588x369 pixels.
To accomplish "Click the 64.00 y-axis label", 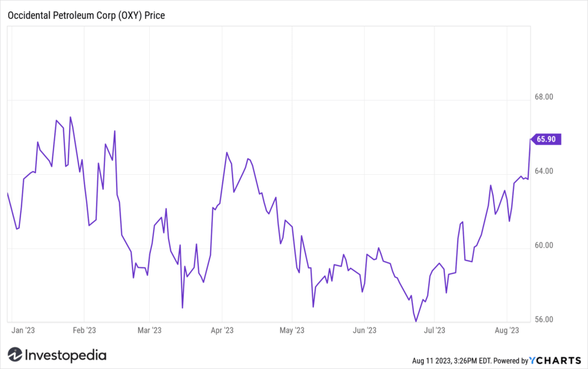I will [544, 171].
